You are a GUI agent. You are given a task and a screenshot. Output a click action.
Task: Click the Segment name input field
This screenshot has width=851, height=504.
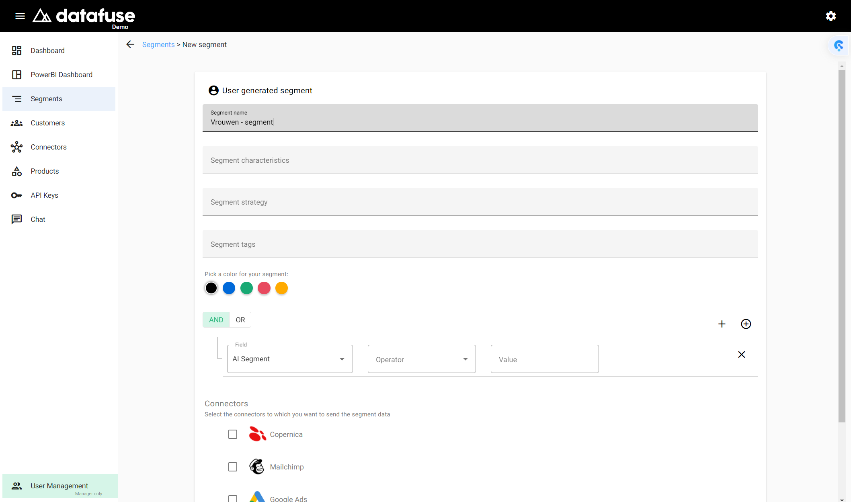(x=480, y=118)
